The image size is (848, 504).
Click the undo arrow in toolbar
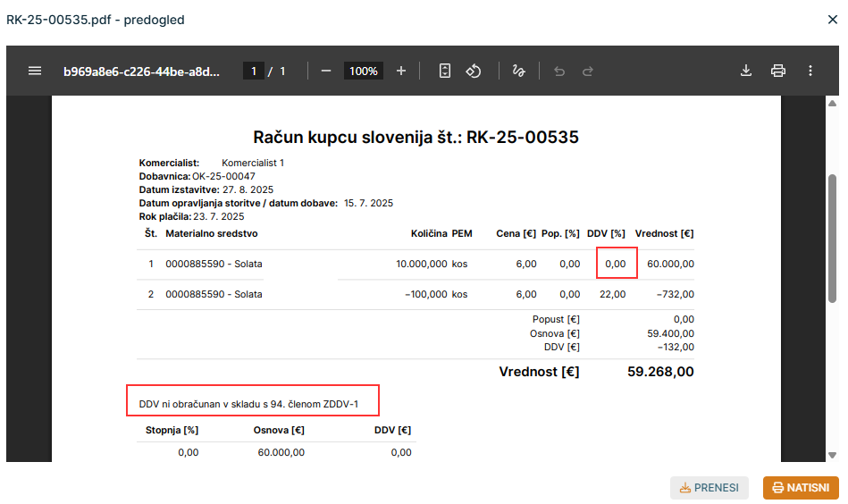(559, 71)
